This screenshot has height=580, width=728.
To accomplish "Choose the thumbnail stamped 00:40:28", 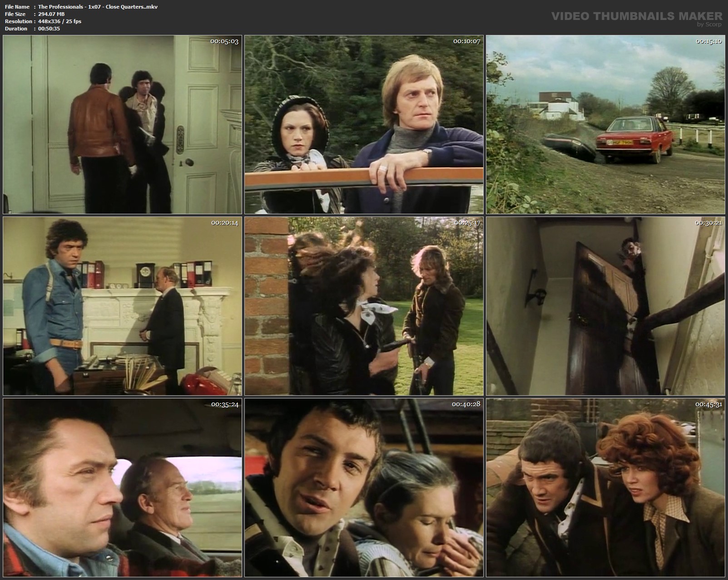I will (364, 488).
